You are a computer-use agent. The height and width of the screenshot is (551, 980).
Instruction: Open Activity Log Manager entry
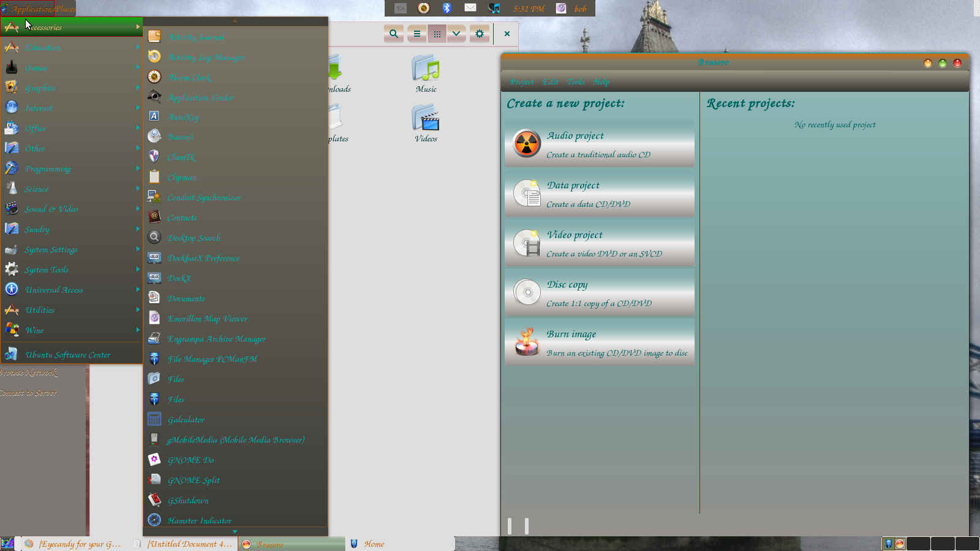[235, 57]
